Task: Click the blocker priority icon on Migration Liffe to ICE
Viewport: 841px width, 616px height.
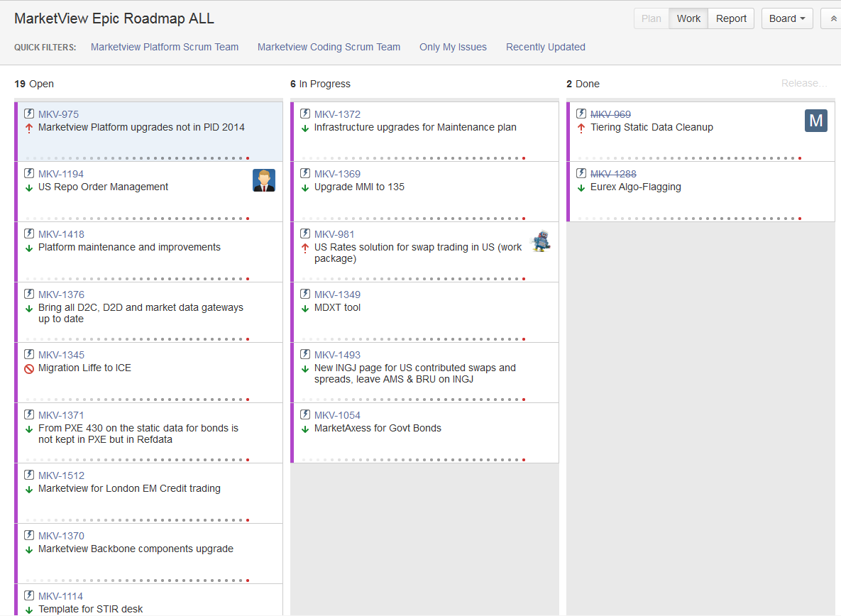Action: click(29, 369)
